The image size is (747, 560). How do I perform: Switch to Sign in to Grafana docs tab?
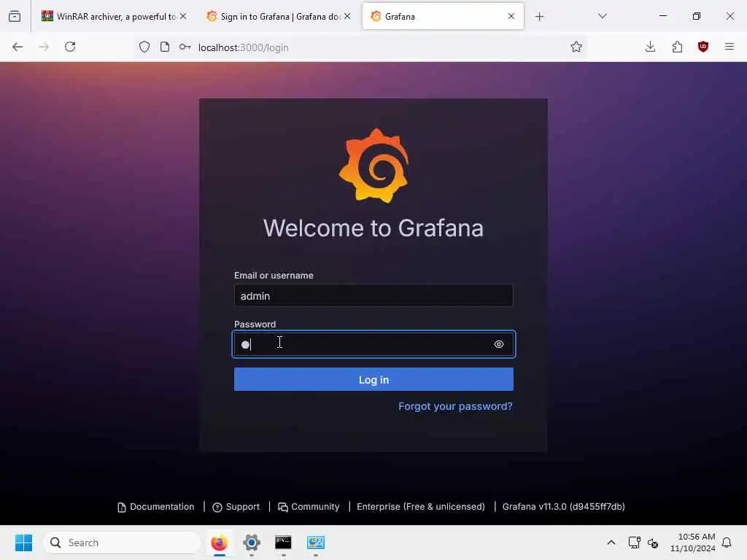pos(273,17)
